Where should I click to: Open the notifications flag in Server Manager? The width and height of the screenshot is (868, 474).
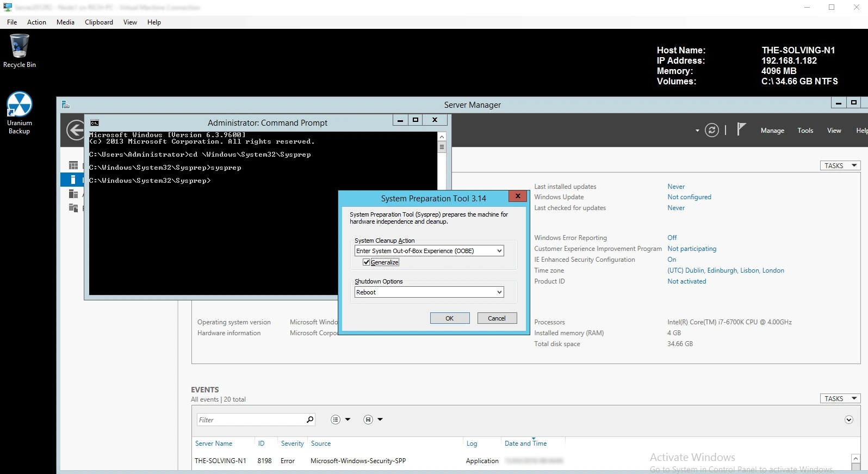pos(741,129)
